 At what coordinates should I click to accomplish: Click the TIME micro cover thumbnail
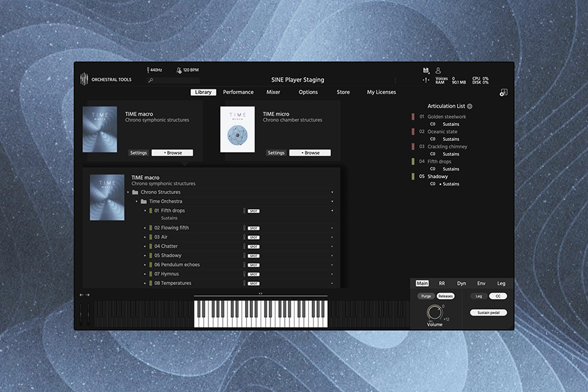237,129
